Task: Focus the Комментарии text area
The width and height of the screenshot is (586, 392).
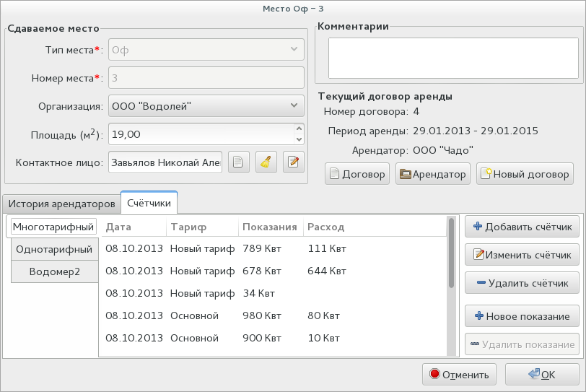Action: coord(453,58)
